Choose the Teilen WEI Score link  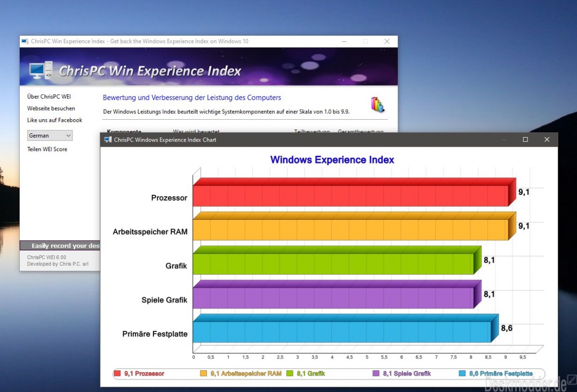tap(47, 149)
